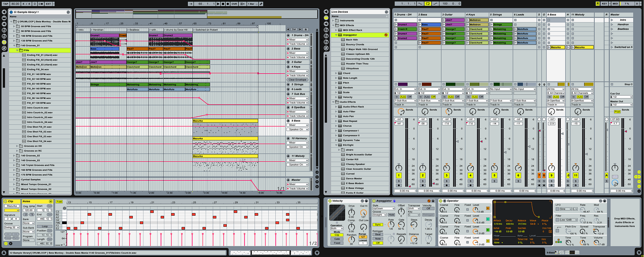Open Arpeggiator Style UpDown dropdown
Image resolution: width=644 pixels, height=257 pixels.
coord(383,208)
